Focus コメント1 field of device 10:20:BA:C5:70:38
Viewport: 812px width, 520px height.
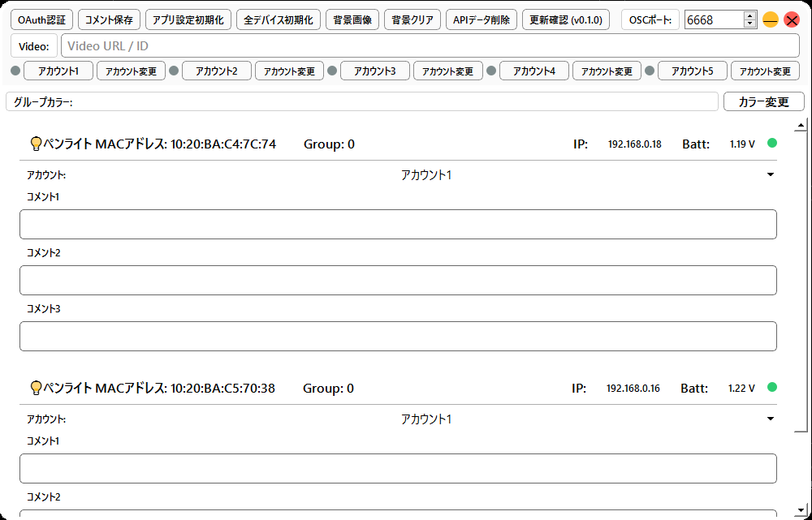(398, 468)
